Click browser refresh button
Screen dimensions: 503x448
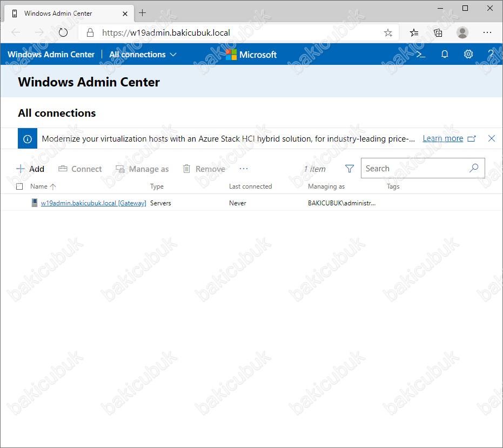[63, 32]
